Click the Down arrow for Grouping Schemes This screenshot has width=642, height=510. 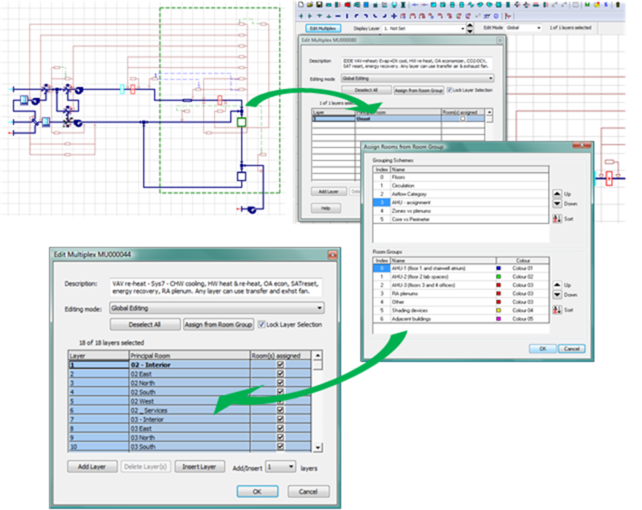click(557, 203)
